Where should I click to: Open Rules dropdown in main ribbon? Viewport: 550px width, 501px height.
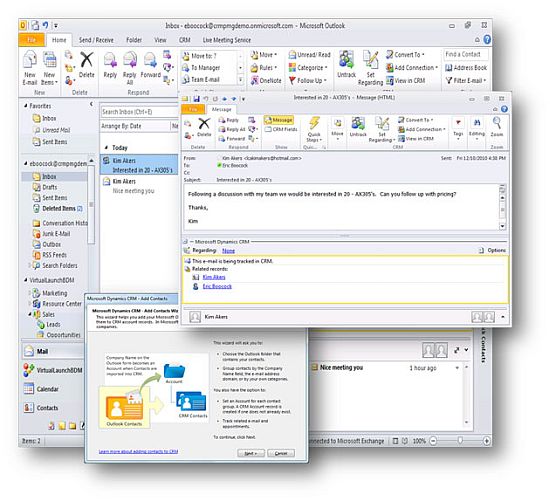264,68
